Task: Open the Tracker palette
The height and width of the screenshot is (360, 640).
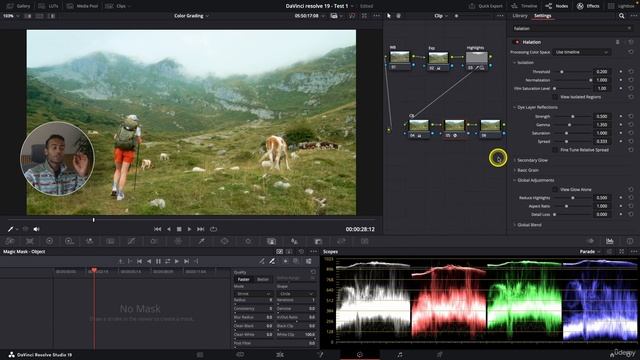Action: tap(248, 242)
